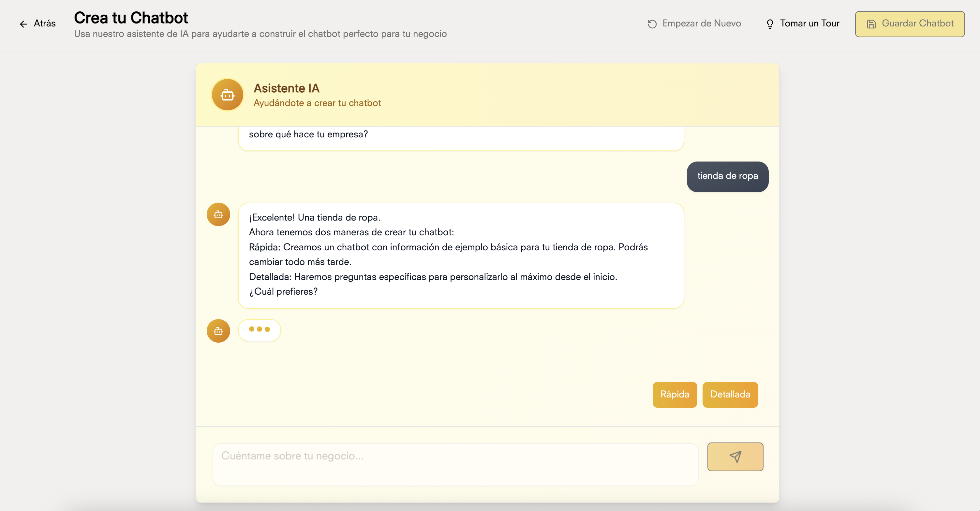Screen dimensions: 980x511
Task: Click robot avatar beside typing indicator
Action: (x=218, y=331)
